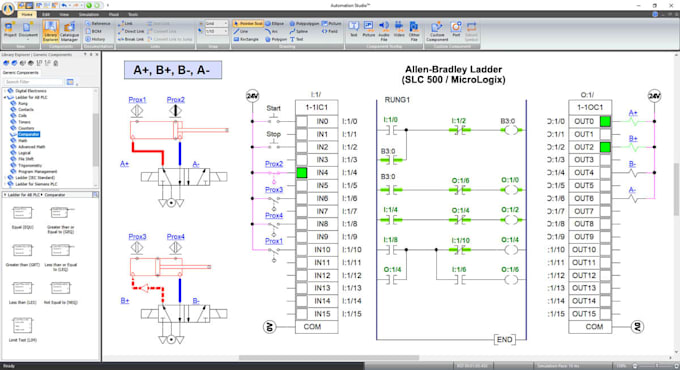Screen dimensions: 680x370
Task: Toggle the green OUT0 output indicator
Action: [x=605, y=121]
